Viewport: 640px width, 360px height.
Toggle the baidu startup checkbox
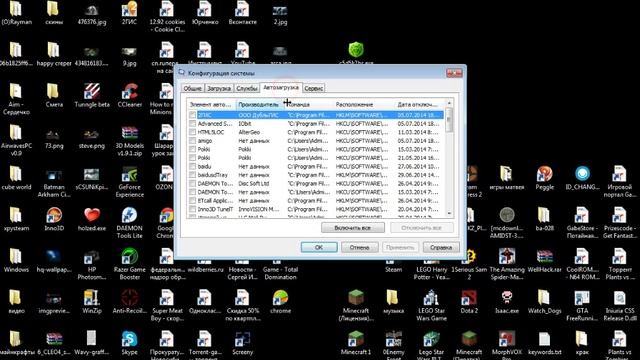point(192,167)
